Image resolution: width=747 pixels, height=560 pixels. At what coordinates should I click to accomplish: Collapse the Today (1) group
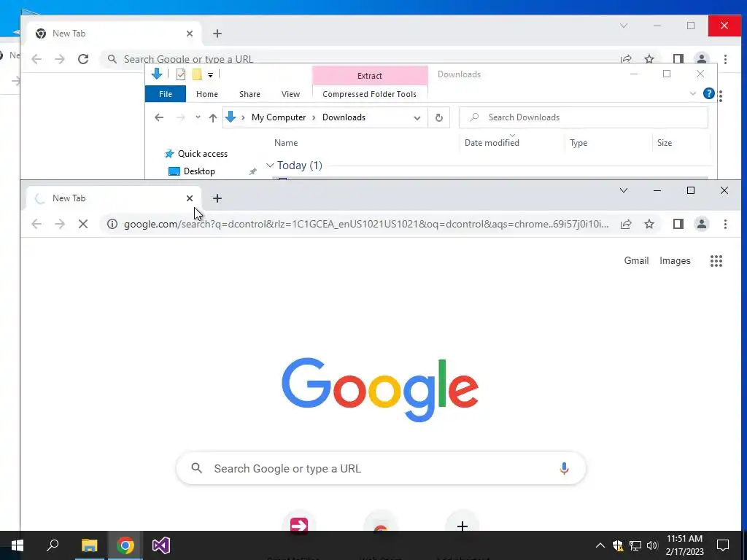[270, 166]
